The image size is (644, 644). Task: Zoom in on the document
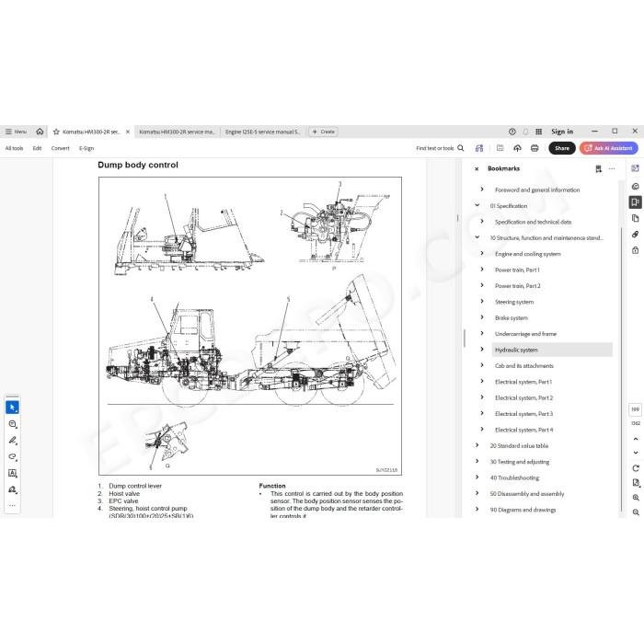[636, 498]
